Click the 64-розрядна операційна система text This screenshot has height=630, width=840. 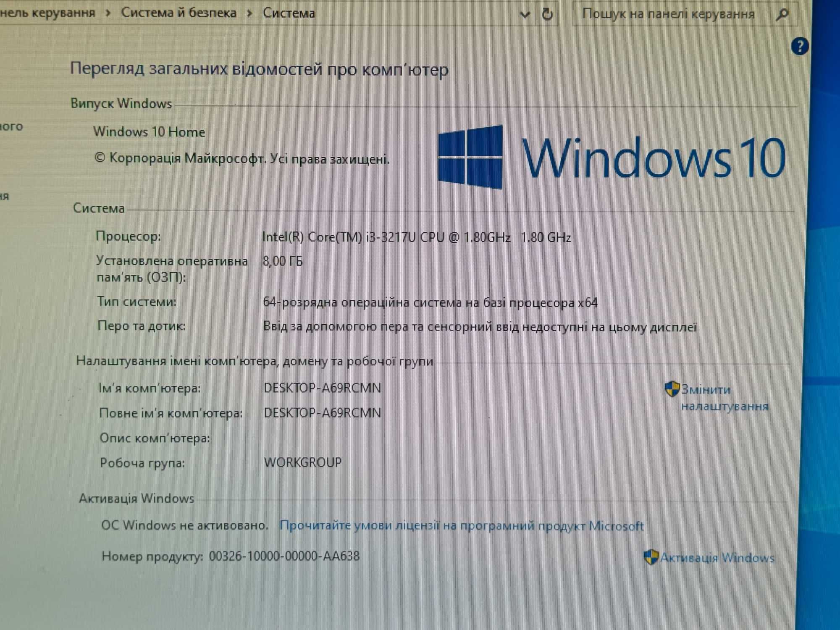tap(430, 302)
